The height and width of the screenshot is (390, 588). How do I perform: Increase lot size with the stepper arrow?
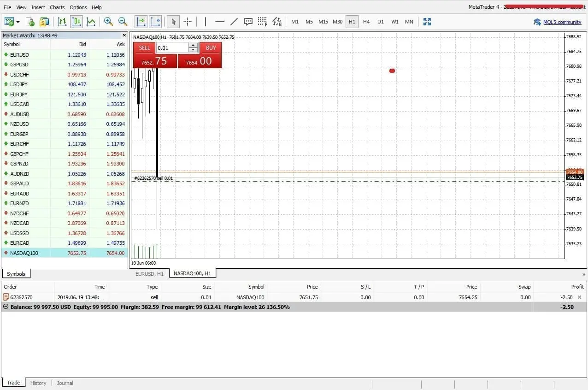tap(193, 45)
